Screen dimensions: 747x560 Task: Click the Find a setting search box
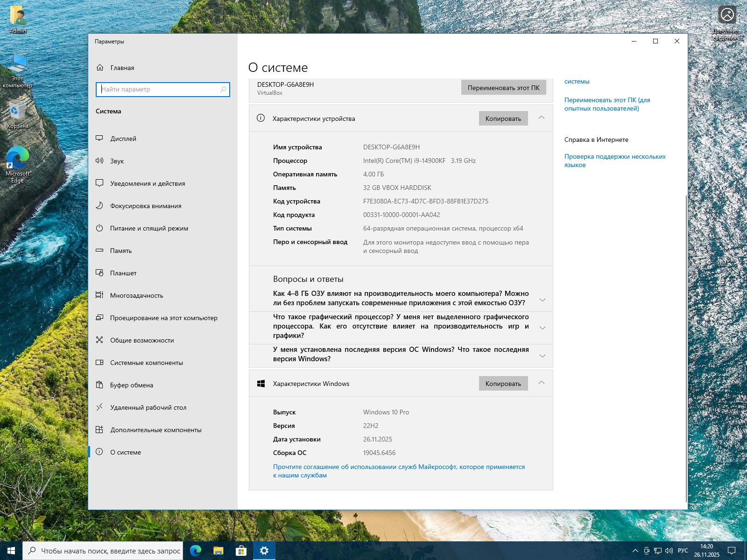point(159,89)
